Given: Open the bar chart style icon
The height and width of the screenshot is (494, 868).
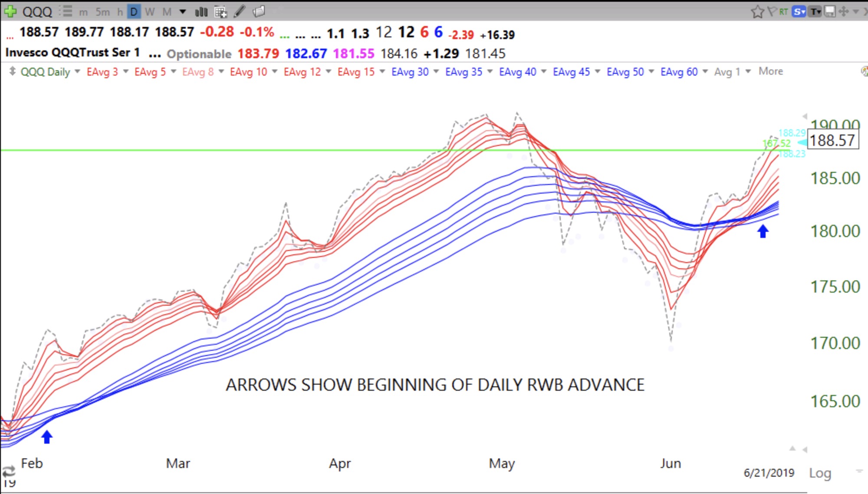Looking at the screenshot, I should click(x=201, y=12).
